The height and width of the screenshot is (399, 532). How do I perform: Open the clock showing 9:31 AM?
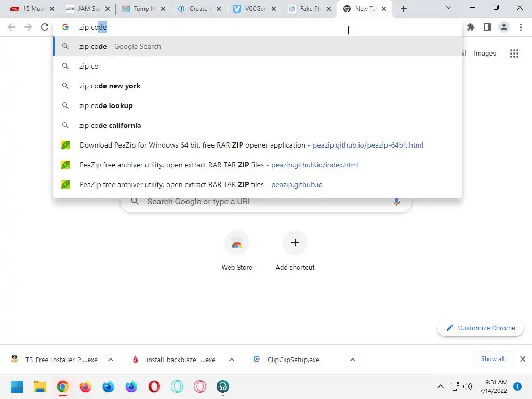(x=494, y=387)
